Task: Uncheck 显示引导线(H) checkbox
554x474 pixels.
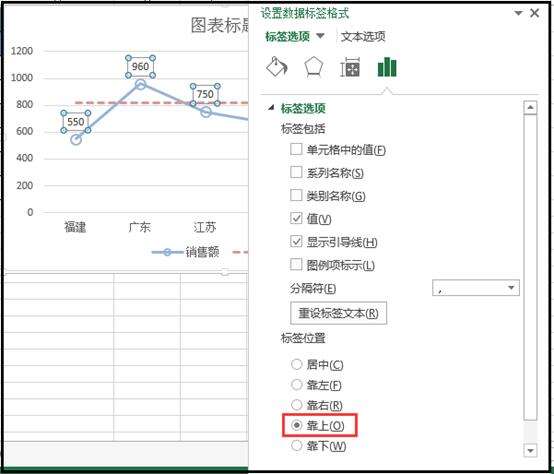Action: click(296, 242)
